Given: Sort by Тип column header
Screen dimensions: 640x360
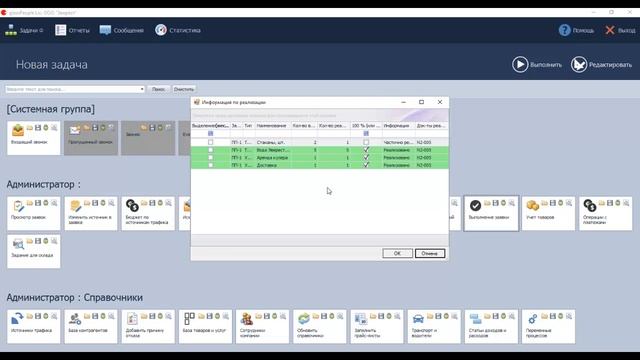Looking at the screenshot, I should pyautogui.click(x=249, y=126).
